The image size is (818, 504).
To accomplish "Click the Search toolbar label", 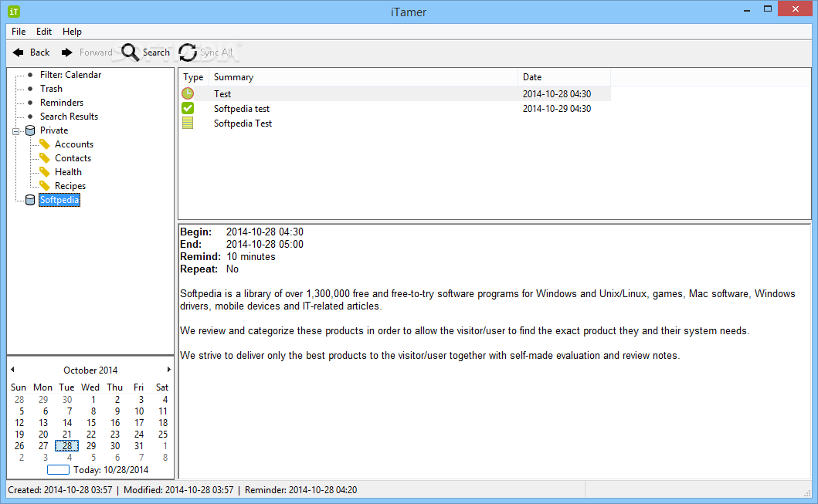I will [x=156, y=52].
